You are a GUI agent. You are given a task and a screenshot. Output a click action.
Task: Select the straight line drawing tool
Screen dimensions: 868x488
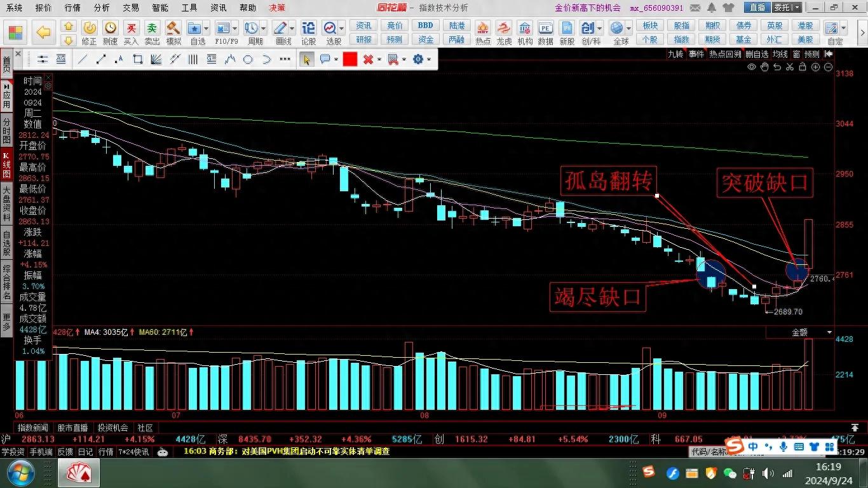click(x=83, y=60)
